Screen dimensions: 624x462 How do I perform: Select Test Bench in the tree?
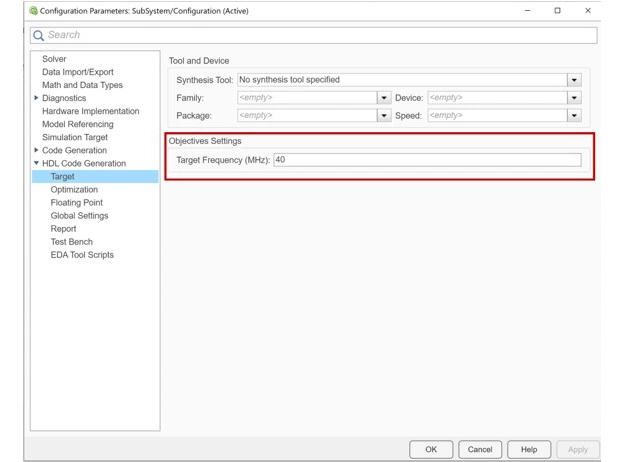[x=71, y=241]
